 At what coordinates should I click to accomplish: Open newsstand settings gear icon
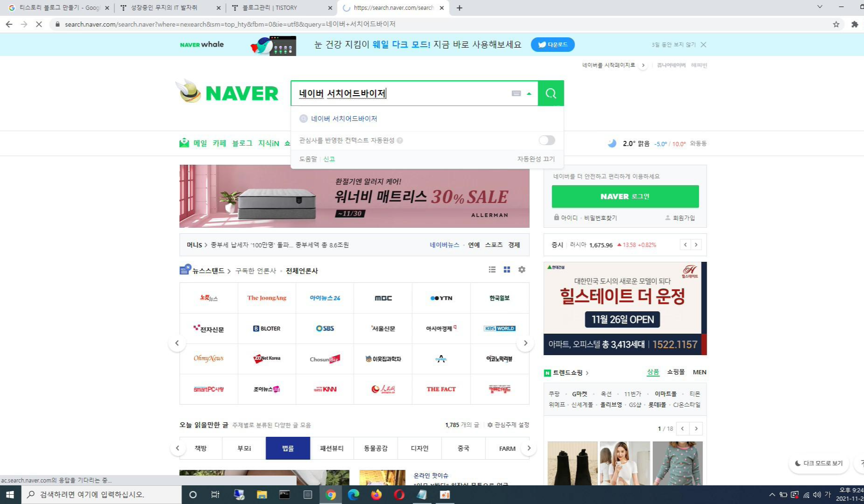pos(522,270)
